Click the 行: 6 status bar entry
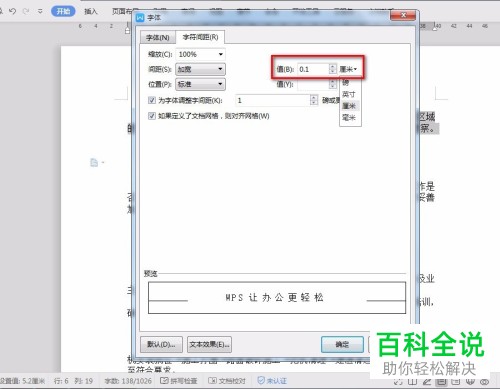 tap(61, 381)
